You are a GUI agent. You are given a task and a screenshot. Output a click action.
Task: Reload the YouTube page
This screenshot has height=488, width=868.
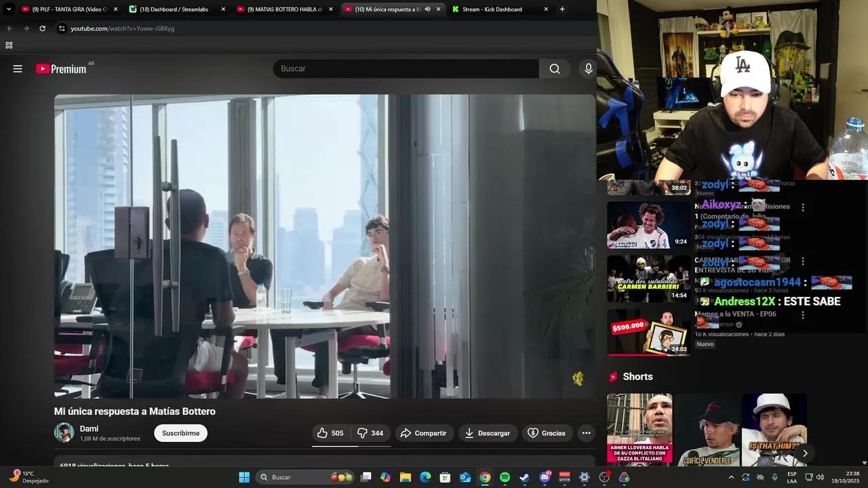[x=42, y=28]
